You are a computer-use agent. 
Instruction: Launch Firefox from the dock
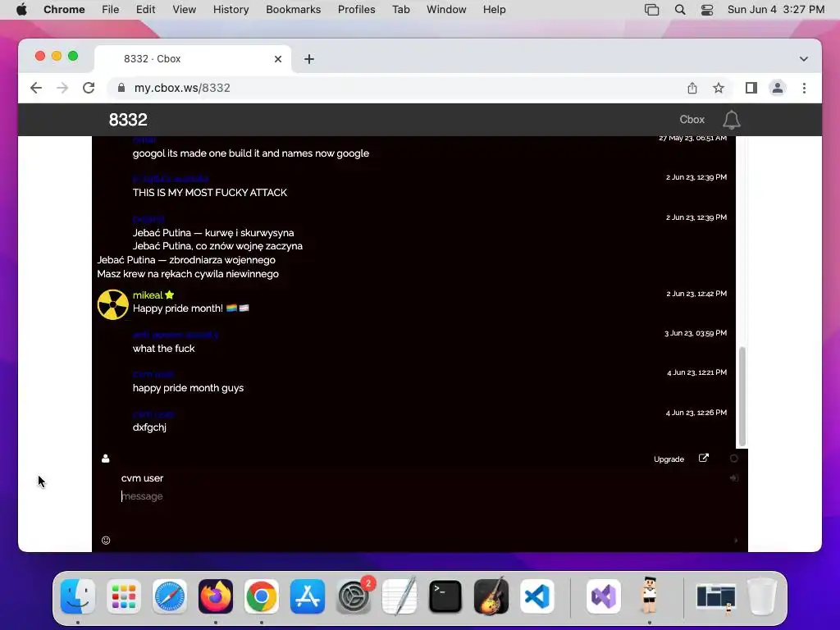pyautogui.click(x=216, y=596)
